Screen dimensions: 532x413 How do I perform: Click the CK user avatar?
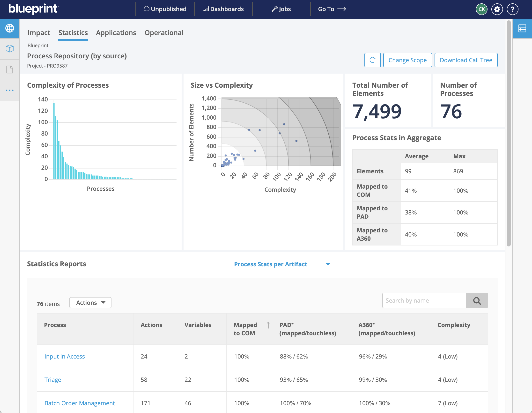tap(481, 9)
